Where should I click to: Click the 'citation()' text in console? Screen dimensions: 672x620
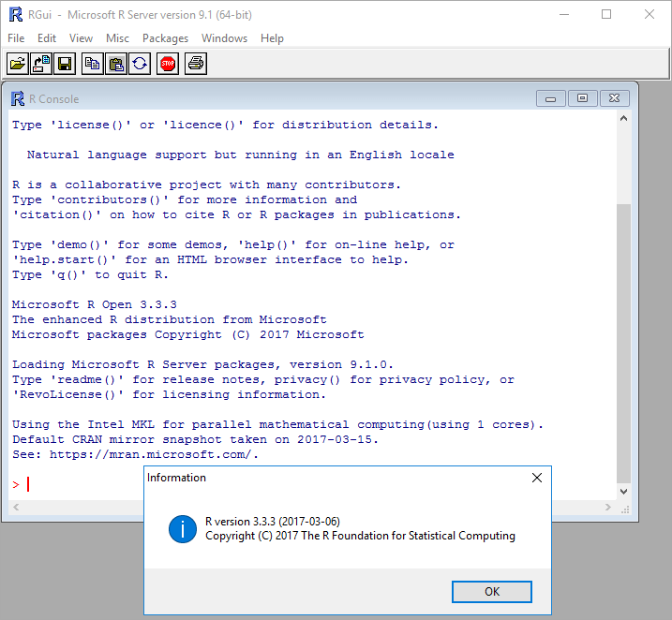coord(57,215)
